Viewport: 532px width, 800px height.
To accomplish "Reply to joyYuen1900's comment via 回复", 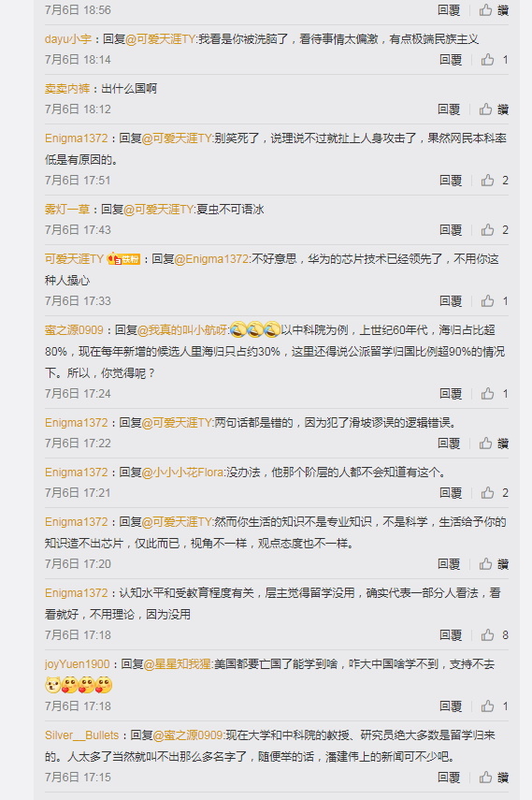I will (451, 706).
